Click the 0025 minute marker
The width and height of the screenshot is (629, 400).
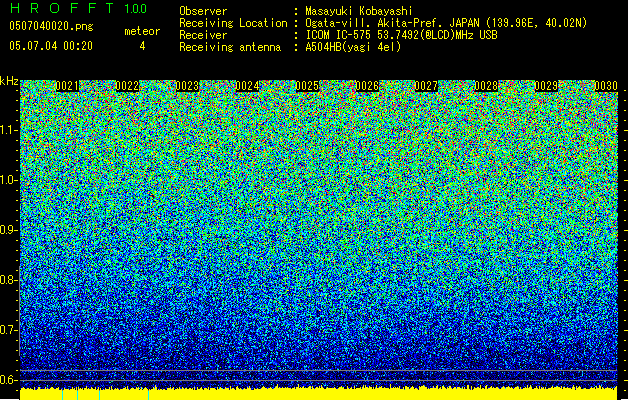pyautogui.click(x=307, y=86)
